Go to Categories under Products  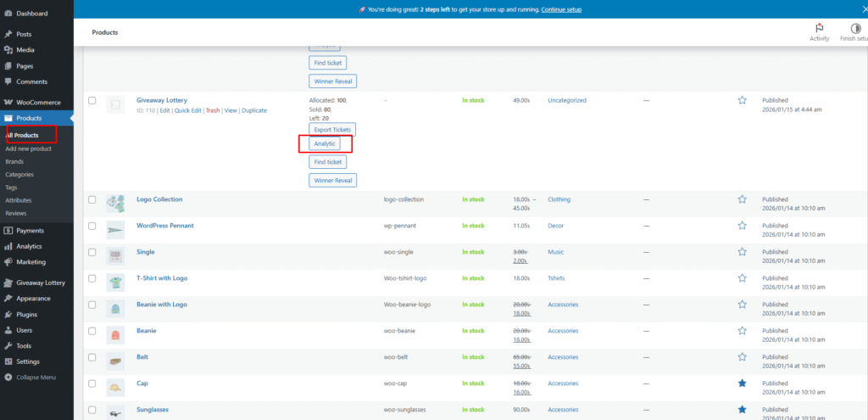[x=19, y=174]
